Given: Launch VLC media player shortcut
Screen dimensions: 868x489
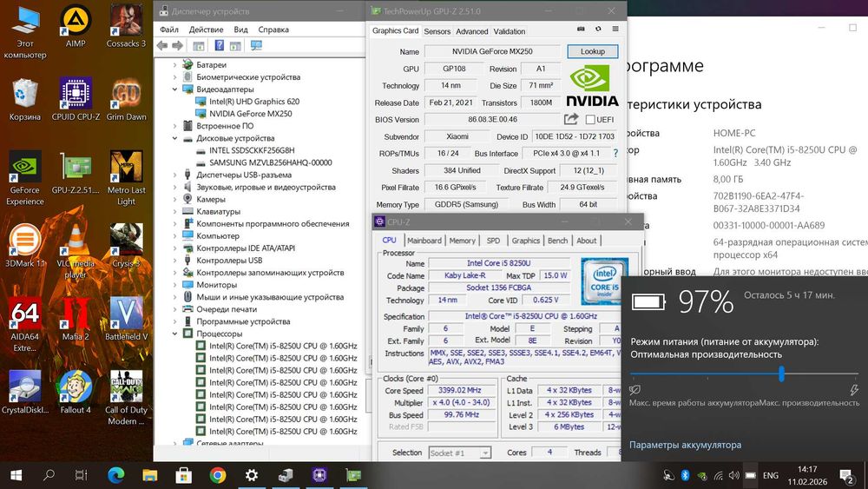Looking at the screenshot, I should click(76, 251).
